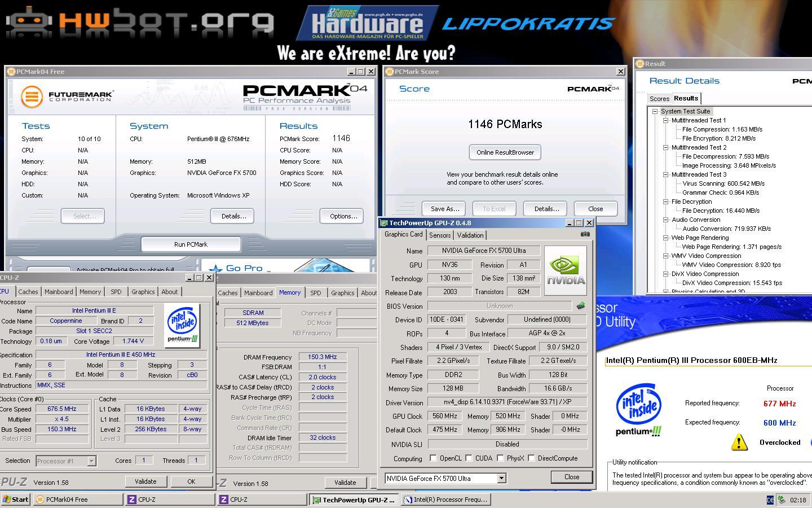Click the GPU-Z title bar icon
Viewport: 812px width, 508px height.
coord(384,223)
